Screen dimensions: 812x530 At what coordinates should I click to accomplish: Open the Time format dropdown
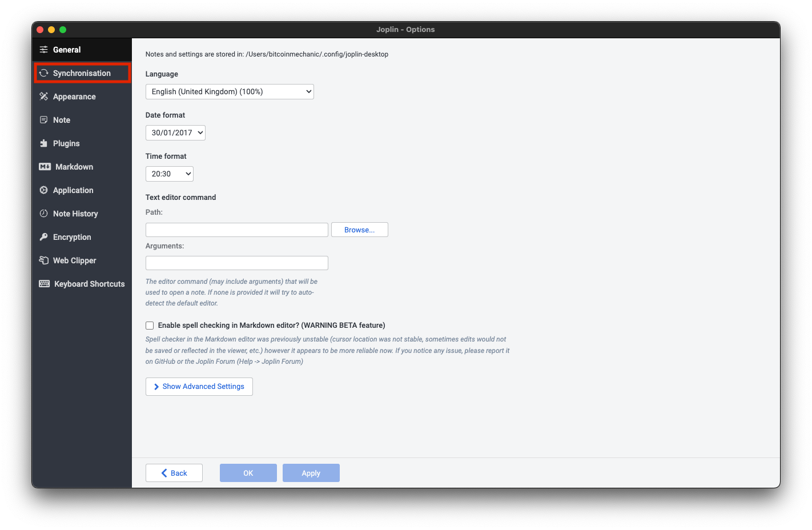pos(170,174)
